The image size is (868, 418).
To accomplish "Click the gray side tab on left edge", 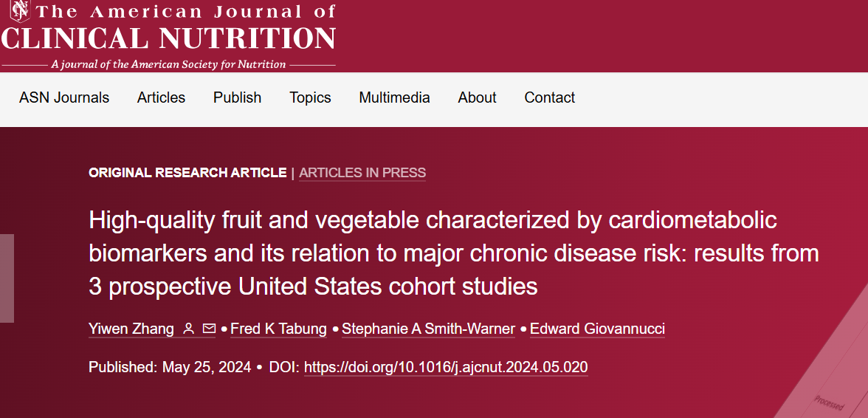I will tap(7, 278).
